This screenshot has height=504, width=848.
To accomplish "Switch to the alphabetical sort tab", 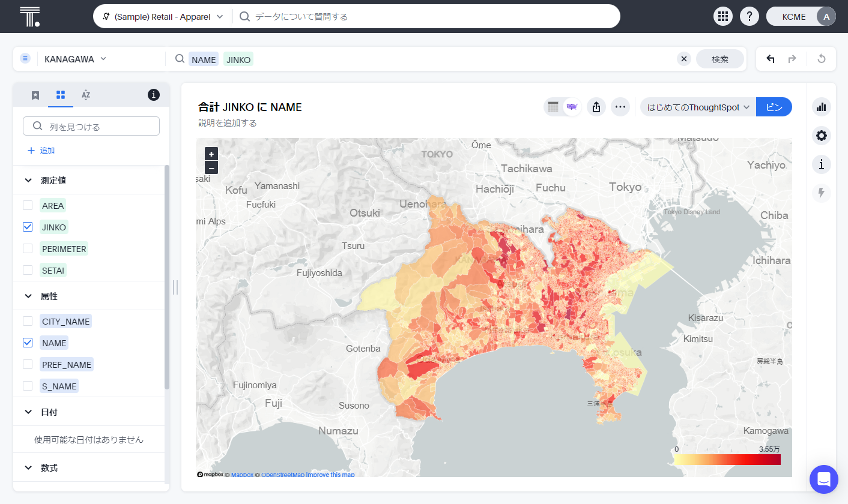I will tap(86, 95).
